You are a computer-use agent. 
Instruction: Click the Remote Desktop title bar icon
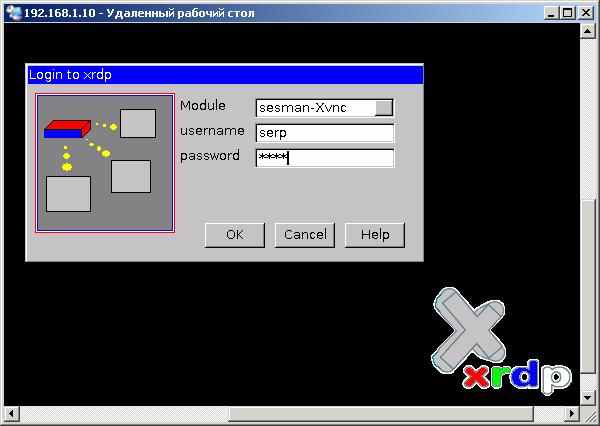14,13
